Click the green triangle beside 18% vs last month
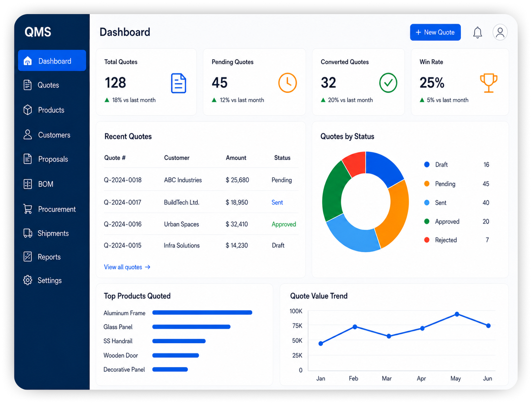This screenshot has width=532, height=404. (x=107, y=100)
